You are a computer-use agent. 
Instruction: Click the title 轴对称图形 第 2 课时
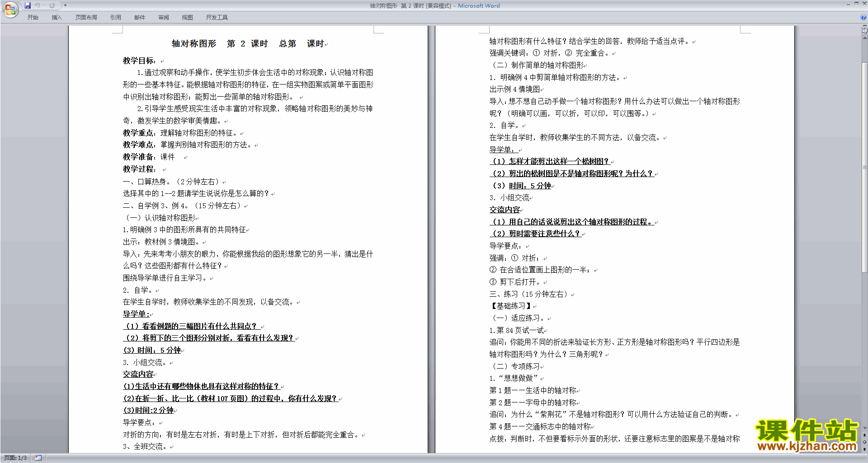(220, 44)
